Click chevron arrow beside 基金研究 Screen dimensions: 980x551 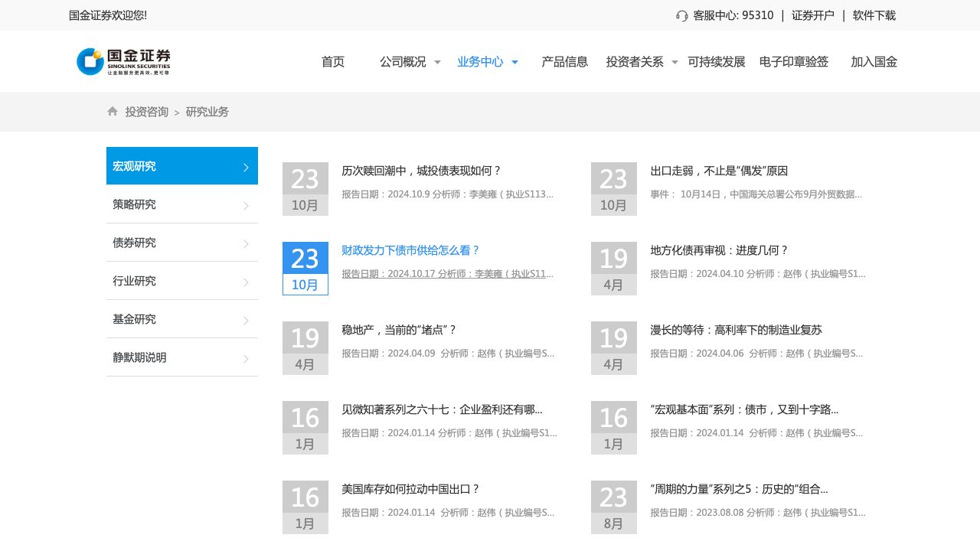(246, 320)
